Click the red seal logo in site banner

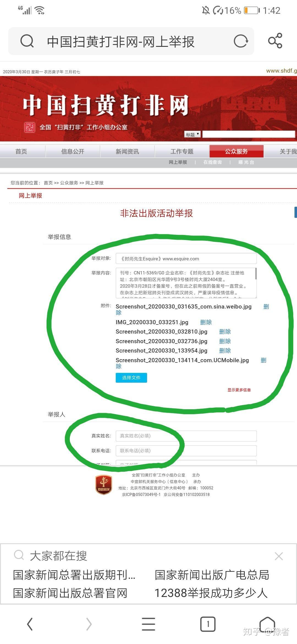(29, 127)
